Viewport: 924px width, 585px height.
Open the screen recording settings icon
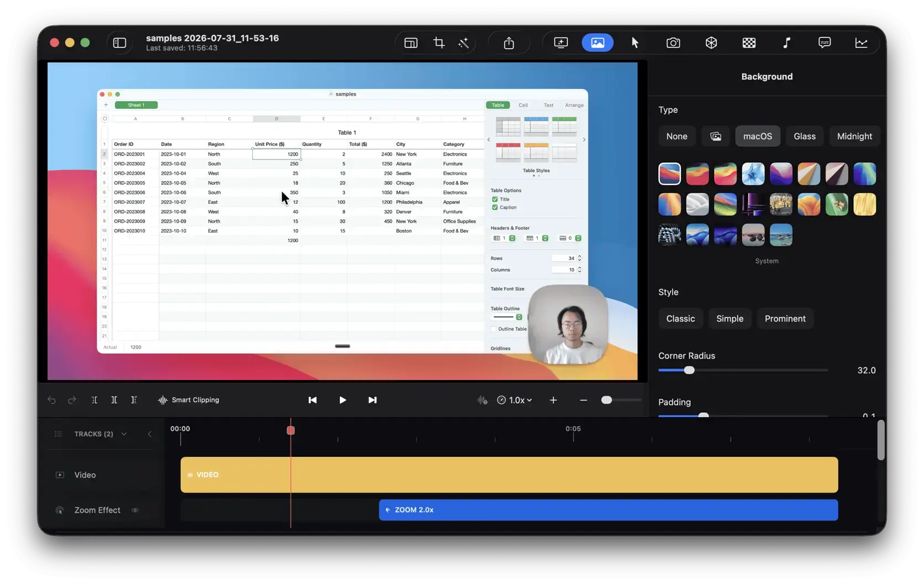pyautogui.click(x=561, y=43)
